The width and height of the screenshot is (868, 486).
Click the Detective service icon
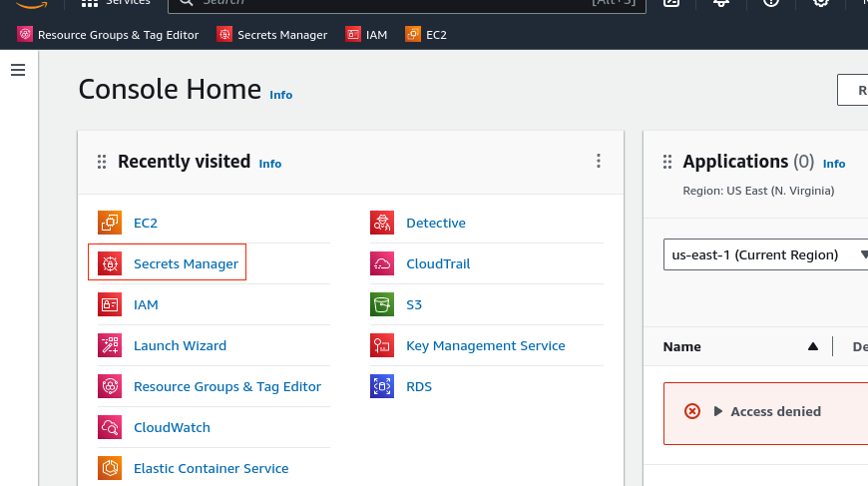[x=382, y=223]
